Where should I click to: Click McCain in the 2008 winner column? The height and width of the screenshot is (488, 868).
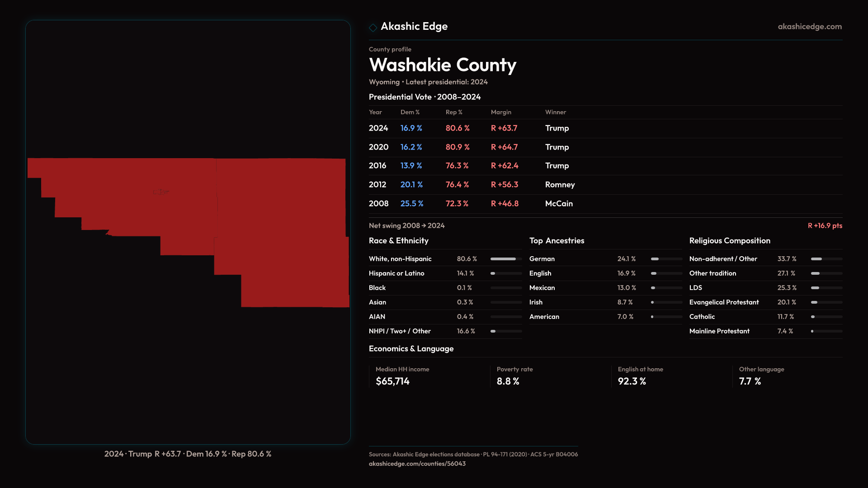click(x=559, y=204)
